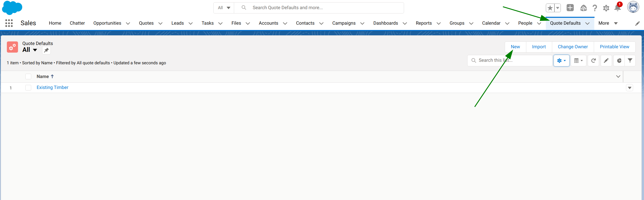Screen dimensions: 644x200
Task: Open the Trailhead guidance icon
Action: click(x=583, y=8)
